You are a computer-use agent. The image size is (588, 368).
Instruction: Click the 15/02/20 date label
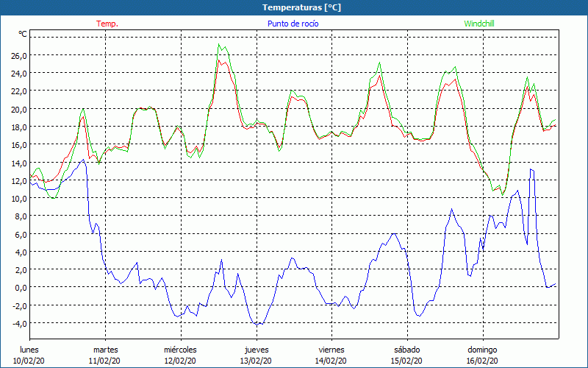coord(407,361)
